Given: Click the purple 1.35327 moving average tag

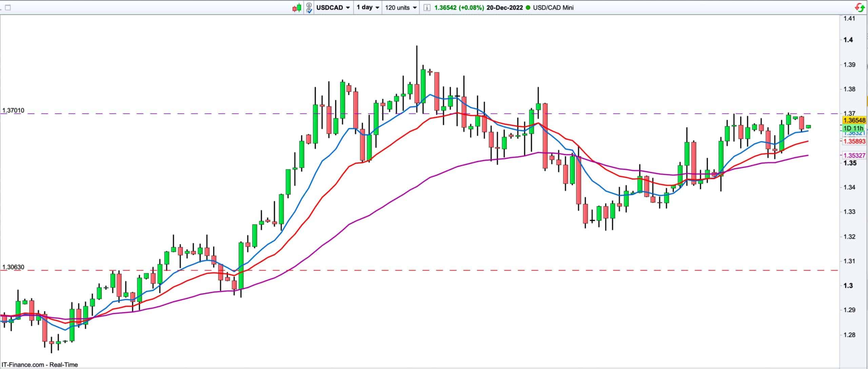Looking at the screenshot, I should (854, 155).
